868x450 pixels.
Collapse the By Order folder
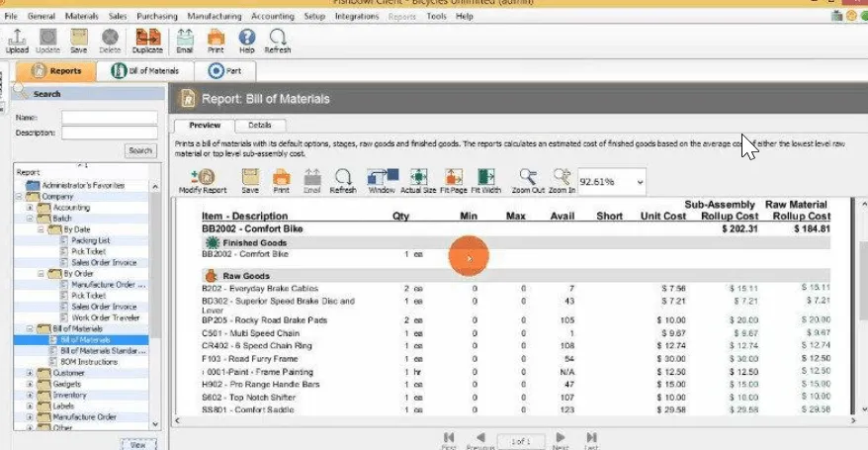(41, 273)
